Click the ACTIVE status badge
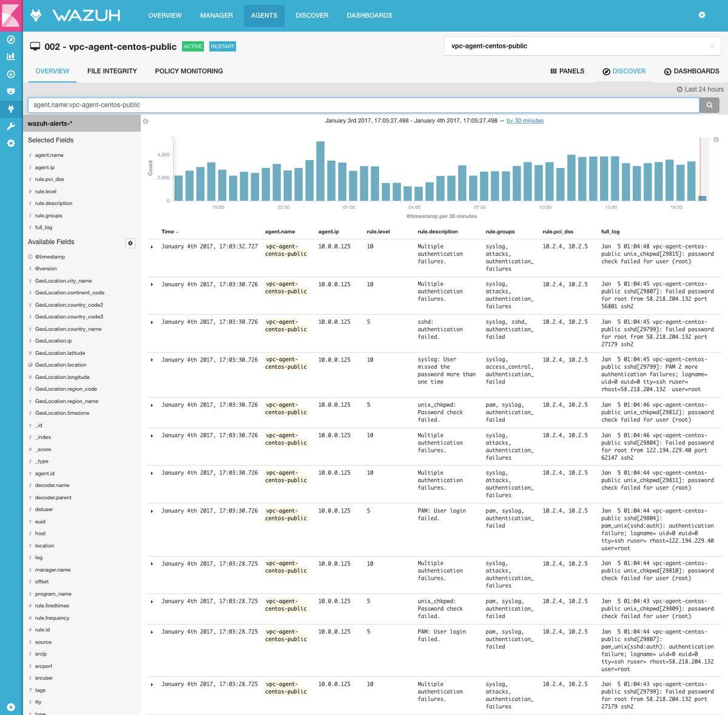 point(193,47)
